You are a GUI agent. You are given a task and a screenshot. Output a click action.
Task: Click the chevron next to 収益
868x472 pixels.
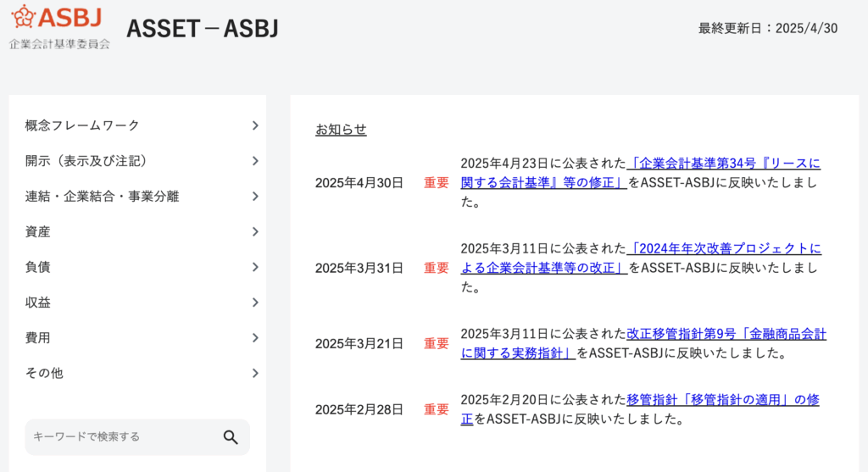click(255, 303)
